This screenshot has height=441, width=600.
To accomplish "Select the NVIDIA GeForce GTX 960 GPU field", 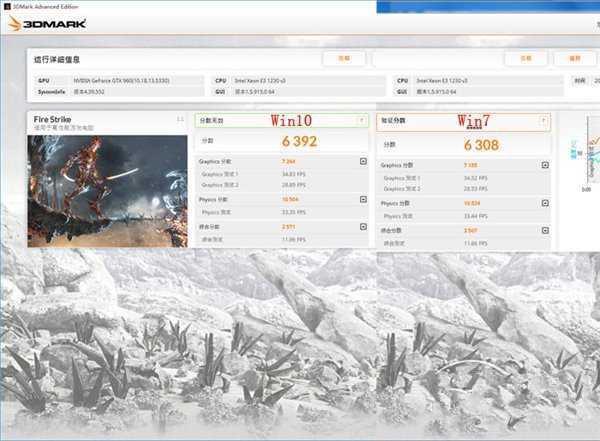I will point(138,80).
